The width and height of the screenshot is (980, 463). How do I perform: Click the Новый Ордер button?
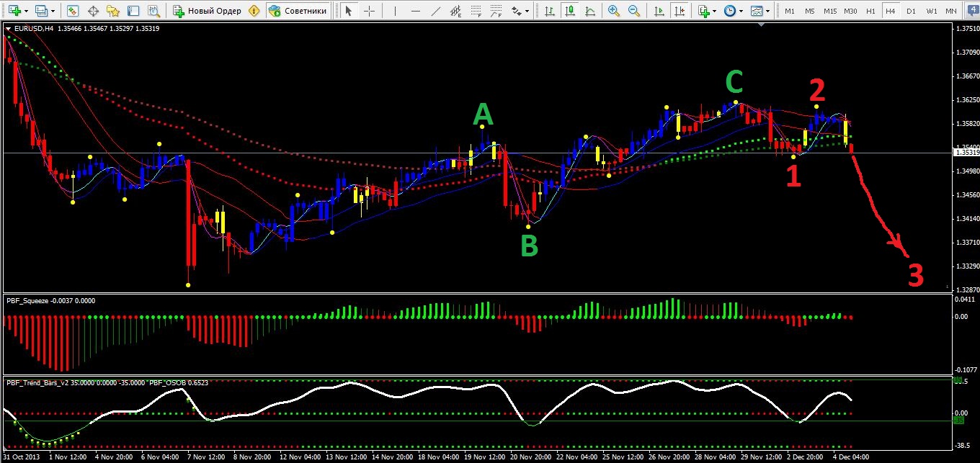click(x=208, y=11)
